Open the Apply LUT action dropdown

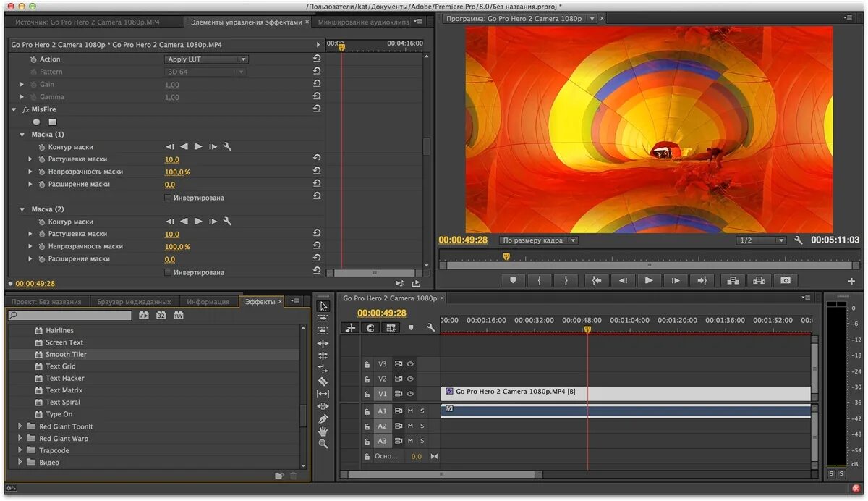(x=206, y=59)
